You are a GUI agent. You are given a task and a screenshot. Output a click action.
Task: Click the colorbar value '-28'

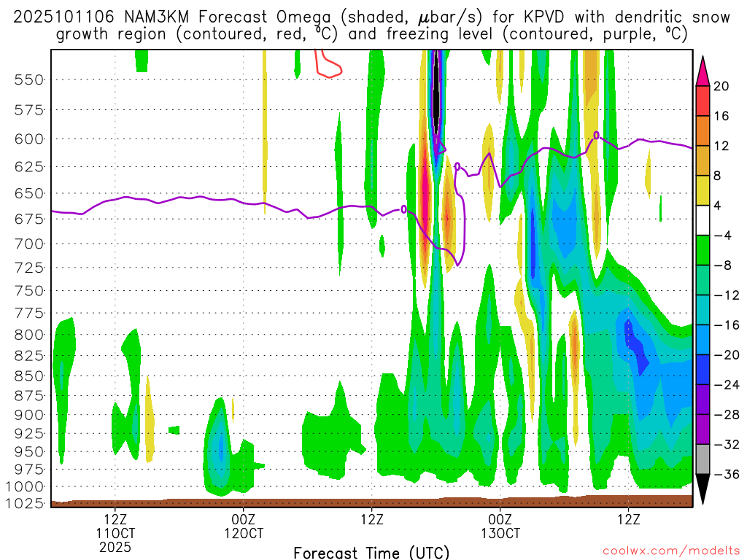point(727,415)
